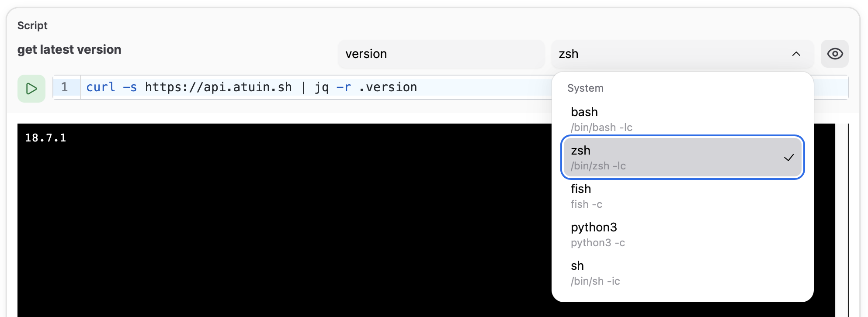
Task: Click the 'curl' command in the editor
Action: [101, 87]
